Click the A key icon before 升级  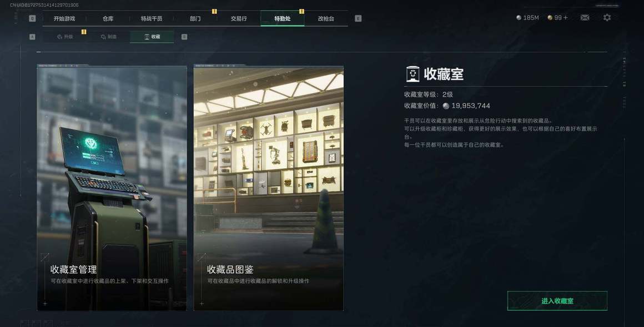pos(32,37)
